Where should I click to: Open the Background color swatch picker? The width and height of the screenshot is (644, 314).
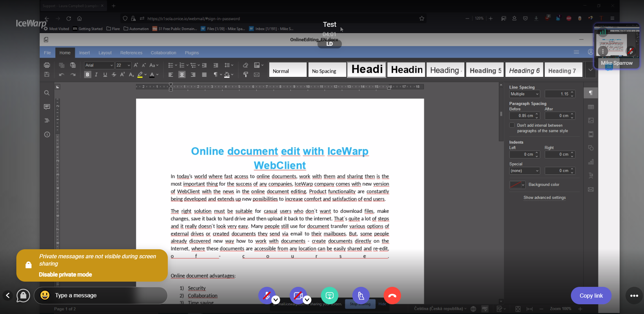[x=517, y=185]
